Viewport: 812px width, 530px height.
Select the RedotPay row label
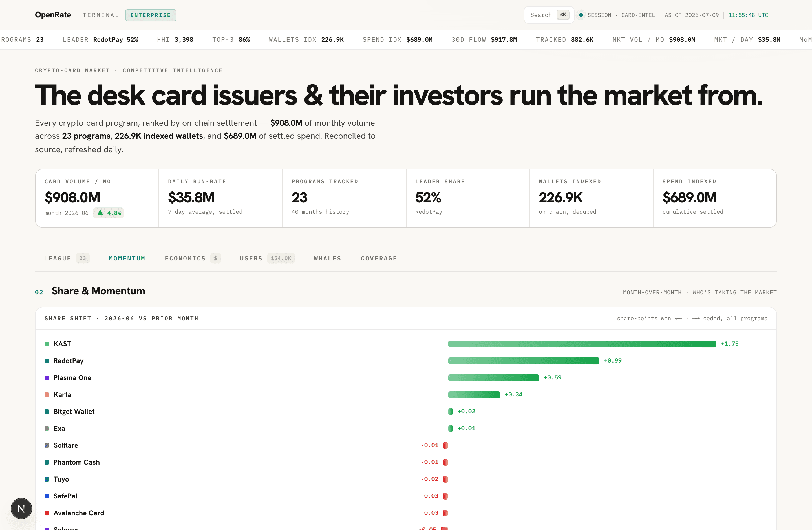click(69, 361)
